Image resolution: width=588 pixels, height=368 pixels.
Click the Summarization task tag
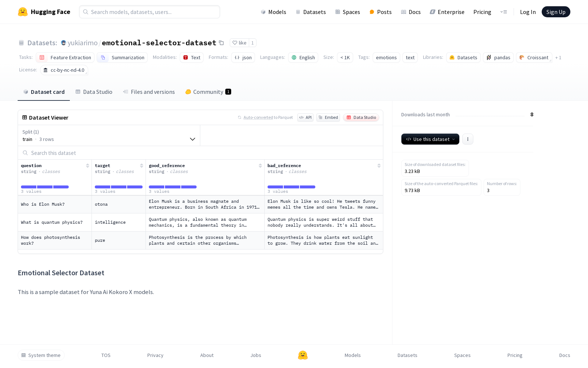[x=122, y=57]
